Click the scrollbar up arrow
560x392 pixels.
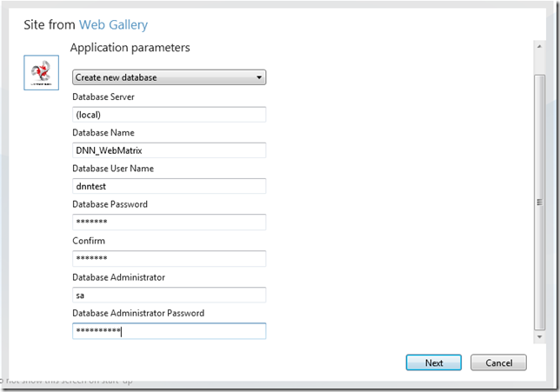point(539,46)
